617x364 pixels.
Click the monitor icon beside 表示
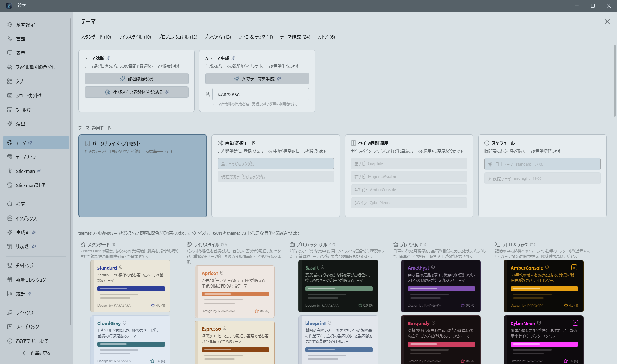tap(10, 53)
